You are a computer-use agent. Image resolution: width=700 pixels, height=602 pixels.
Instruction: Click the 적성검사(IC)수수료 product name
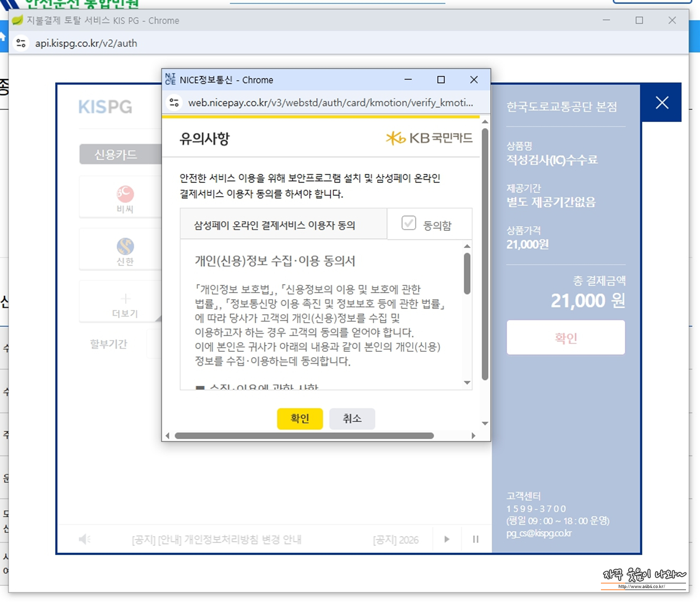pos(552,160)
